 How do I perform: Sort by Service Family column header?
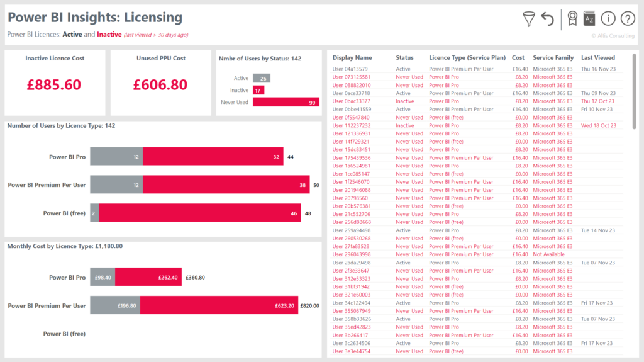553,57
